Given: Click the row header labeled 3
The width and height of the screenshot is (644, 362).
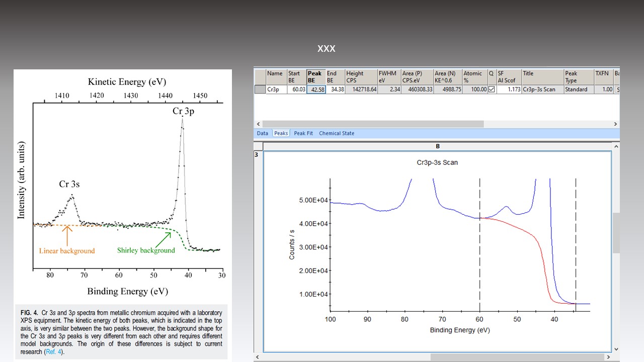Looking at the screenshot, I should [x=257, y=154].
